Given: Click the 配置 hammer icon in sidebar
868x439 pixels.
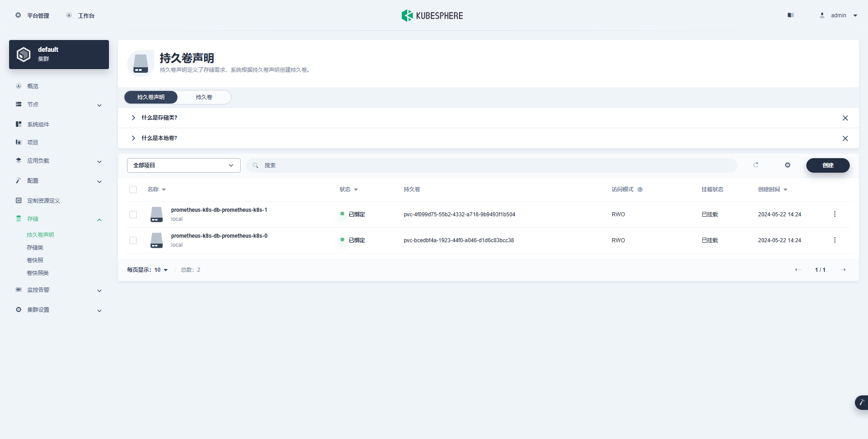Looking at the screenshot, I should [19, 180].
